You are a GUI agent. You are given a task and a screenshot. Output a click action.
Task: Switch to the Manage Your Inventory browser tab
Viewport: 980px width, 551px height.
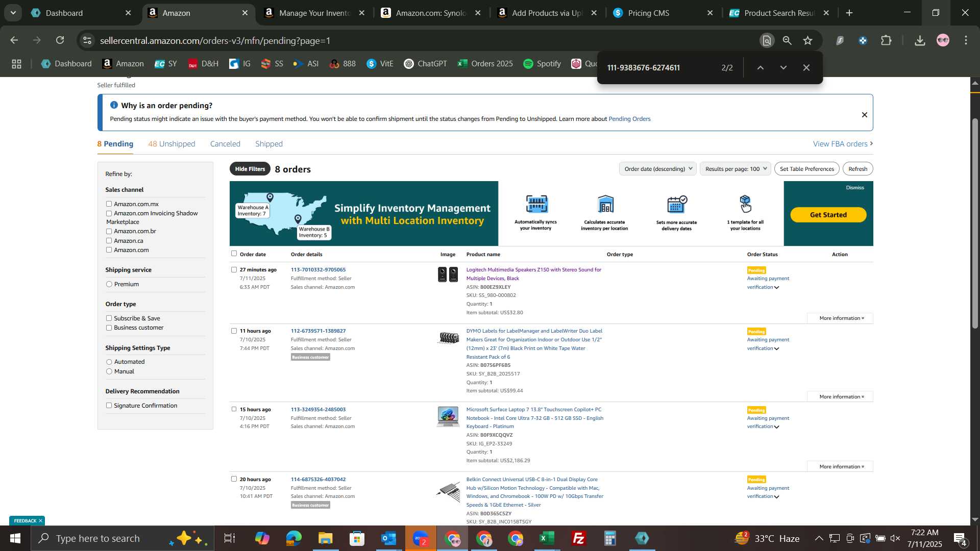[x=314, y=13]
